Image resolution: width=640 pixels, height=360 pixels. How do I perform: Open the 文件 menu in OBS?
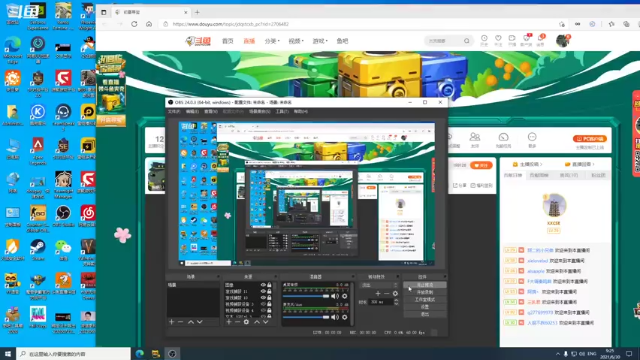pyautogui.click(x=174, y=111)
